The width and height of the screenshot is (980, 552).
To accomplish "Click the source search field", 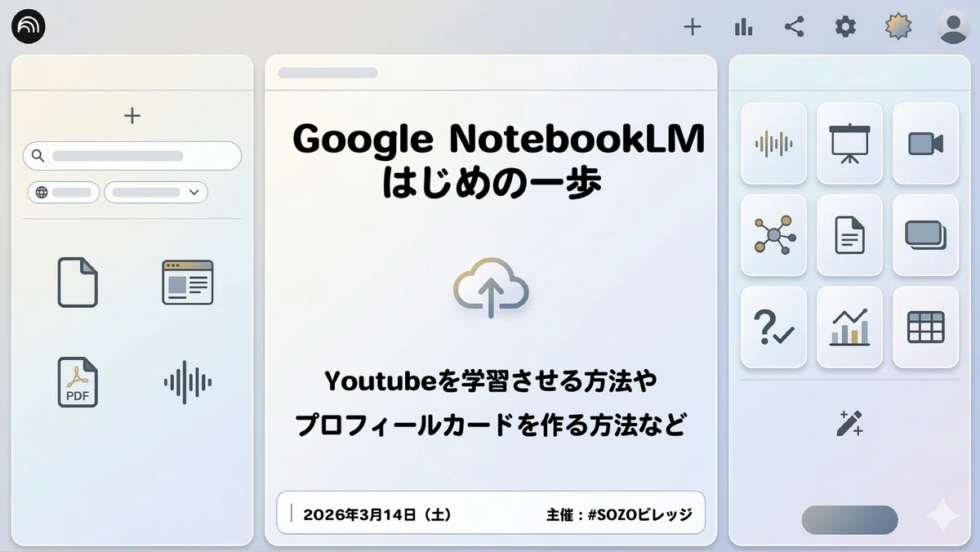I will [x=132, y=155].
